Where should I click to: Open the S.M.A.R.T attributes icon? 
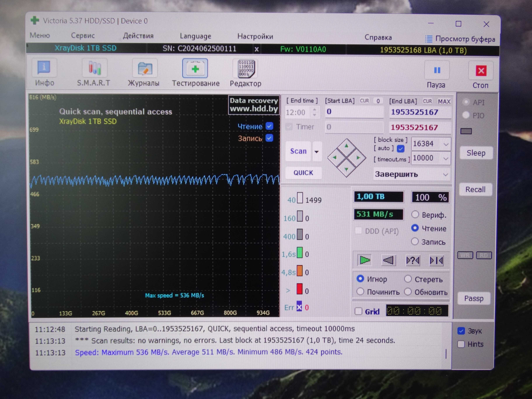(x=94, y=68)
